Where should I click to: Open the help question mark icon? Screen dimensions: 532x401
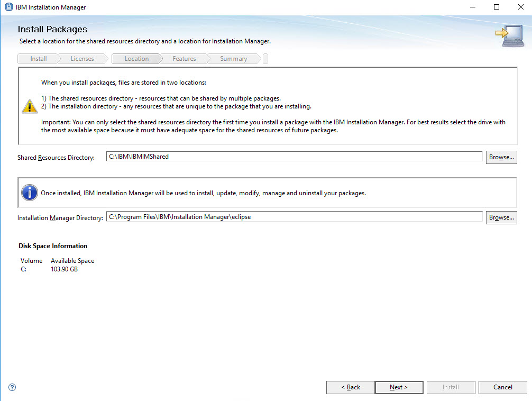(x=12, y=387)
